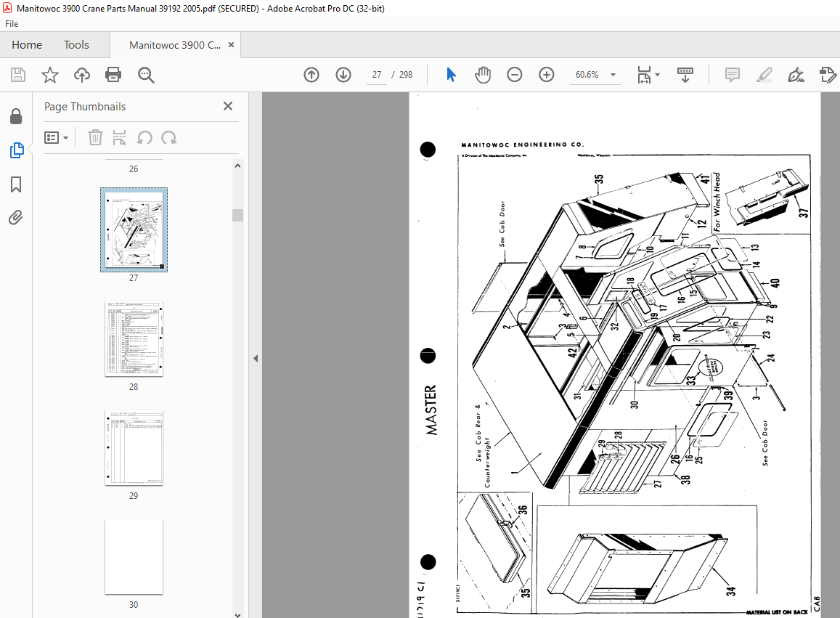Add a comment sticky note

[x=733, y=75]
